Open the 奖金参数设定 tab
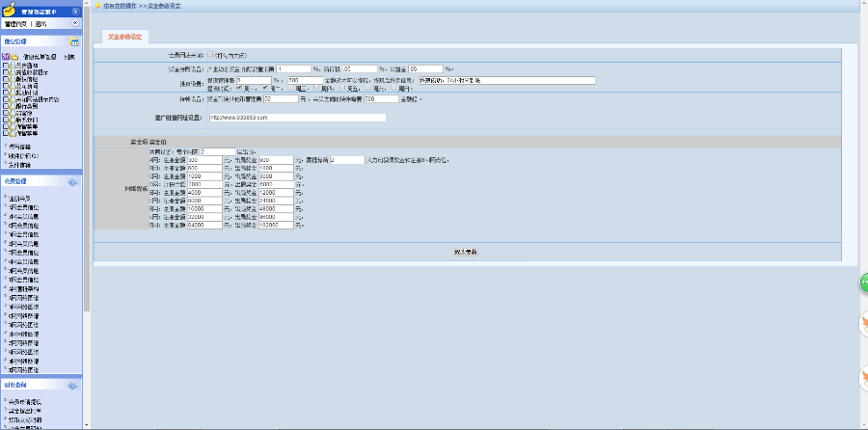Viewport: 868px width, 430px height. [122, 35]
